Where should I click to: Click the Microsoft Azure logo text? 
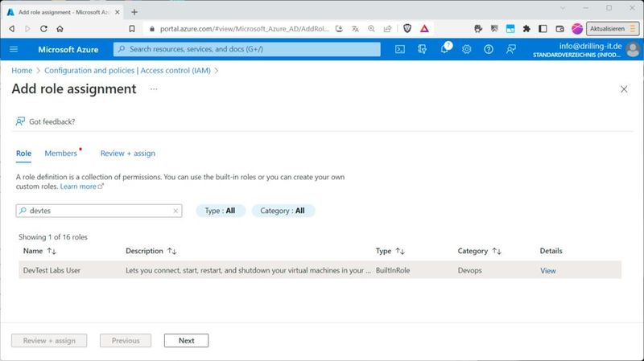point(68,50)
